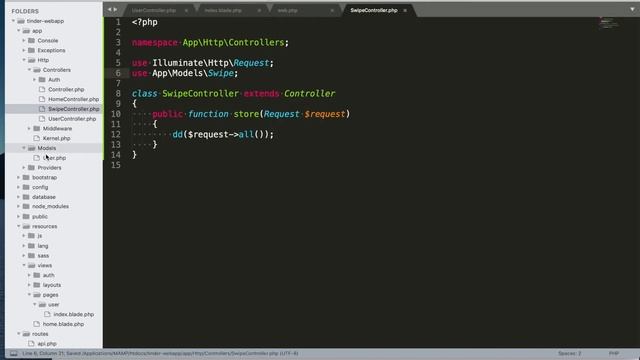Open home.blade.php from the sidebar
The height and width of the screenshot is (360, 640).
[63, 324]
